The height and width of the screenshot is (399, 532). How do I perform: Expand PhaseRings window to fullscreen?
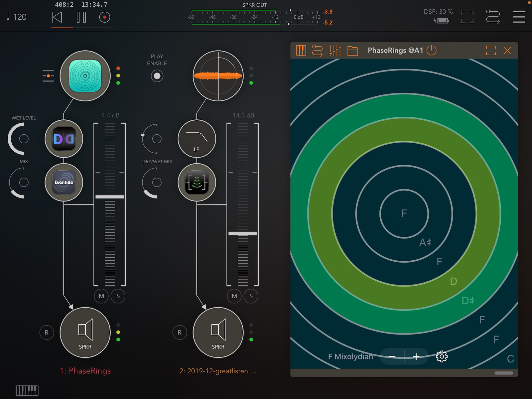pyautogui.click(x=491, y=51)
